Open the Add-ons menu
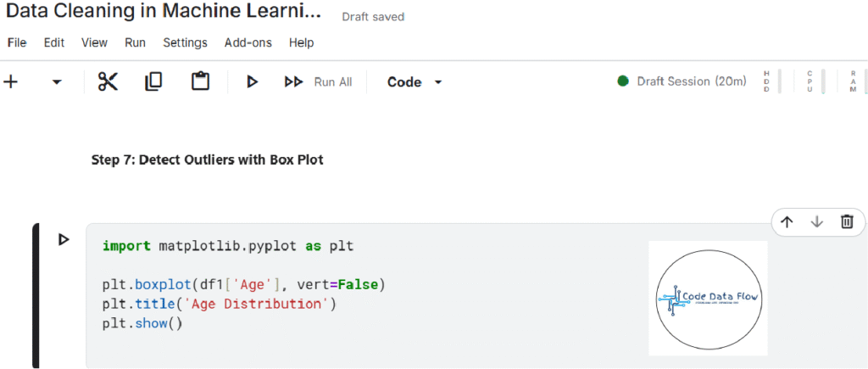Viewport: 868px width, 369px height. (x=248, y=42)
